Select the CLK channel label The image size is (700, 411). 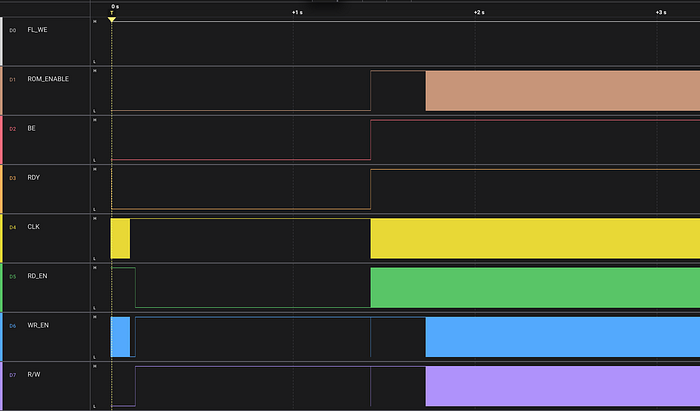(x=33, y=227)
